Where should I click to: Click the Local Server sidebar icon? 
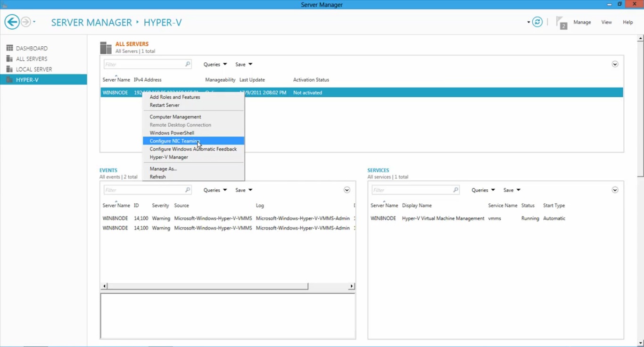[x=9, y=69]
